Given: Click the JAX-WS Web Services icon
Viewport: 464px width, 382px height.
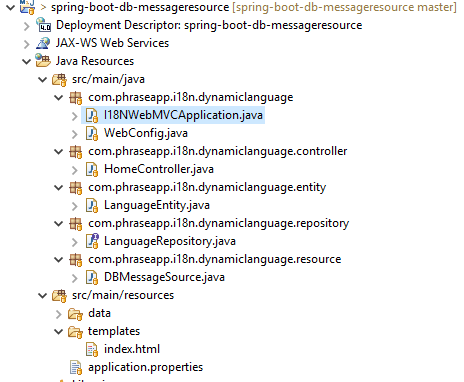Looking at the screenshot, I should coord(43,43).
